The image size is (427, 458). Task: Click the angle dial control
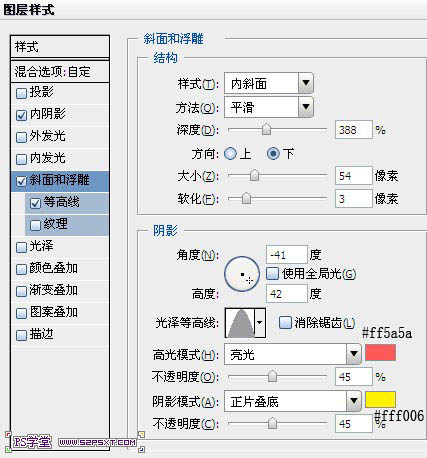pos(242,274)
